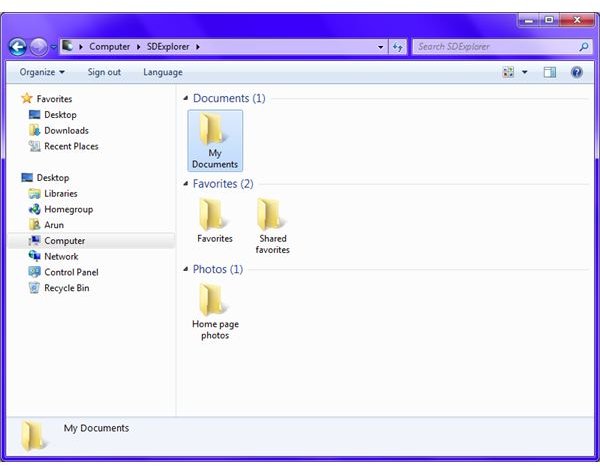Minimize the SDExplorer window
This screenshot has height=466, width=600.
529,20
